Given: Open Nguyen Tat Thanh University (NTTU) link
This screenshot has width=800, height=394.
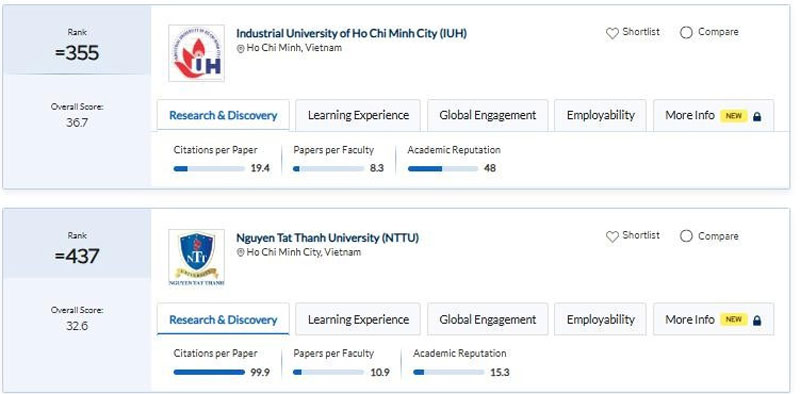Looking at the screenshot, I should pyautogui.click(x=327, y=238).
